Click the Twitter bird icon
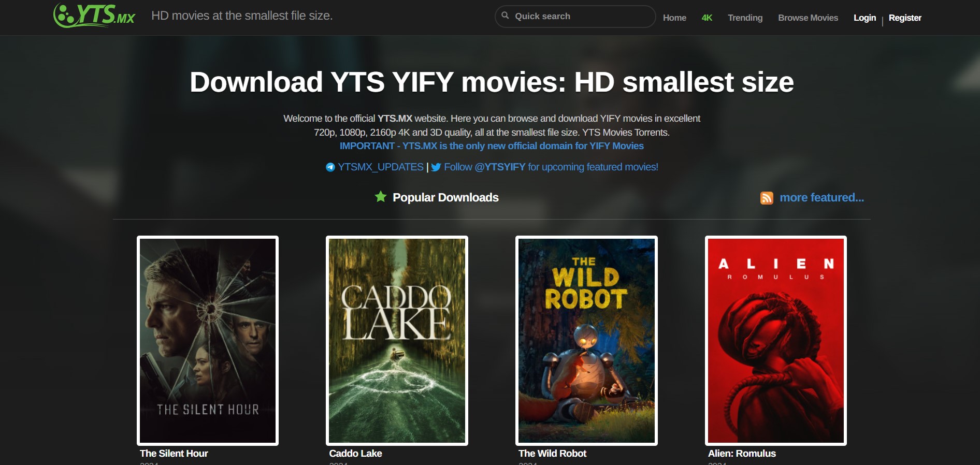Viewport: 980px width, 465px height. (x=436, y=167)
